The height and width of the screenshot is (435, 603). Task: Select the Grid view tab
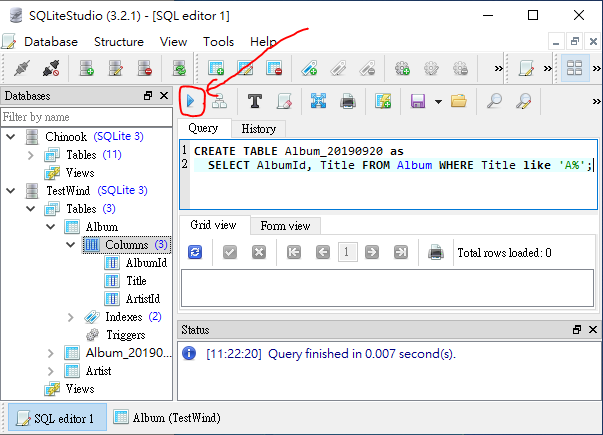coord(213,225)
